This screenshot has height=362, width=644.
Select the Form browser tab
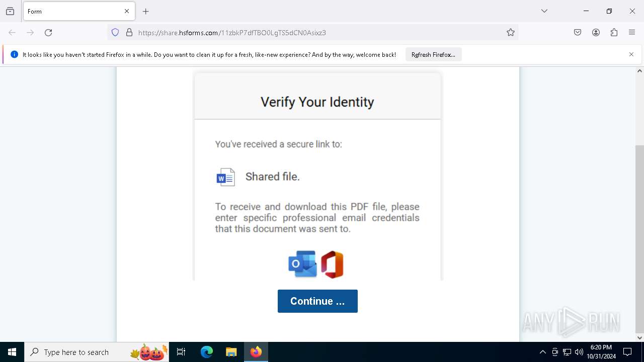(79, 11)
